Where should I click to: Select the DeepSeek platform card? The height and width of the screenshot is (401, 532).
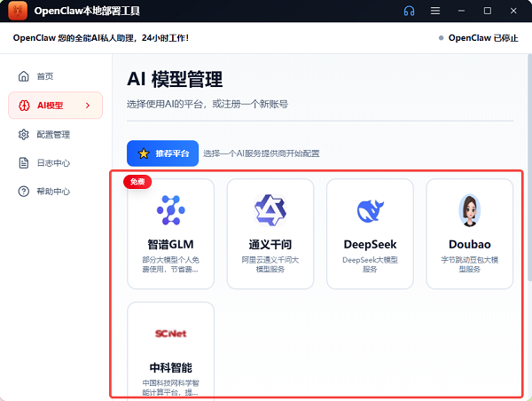pos(370,234)
